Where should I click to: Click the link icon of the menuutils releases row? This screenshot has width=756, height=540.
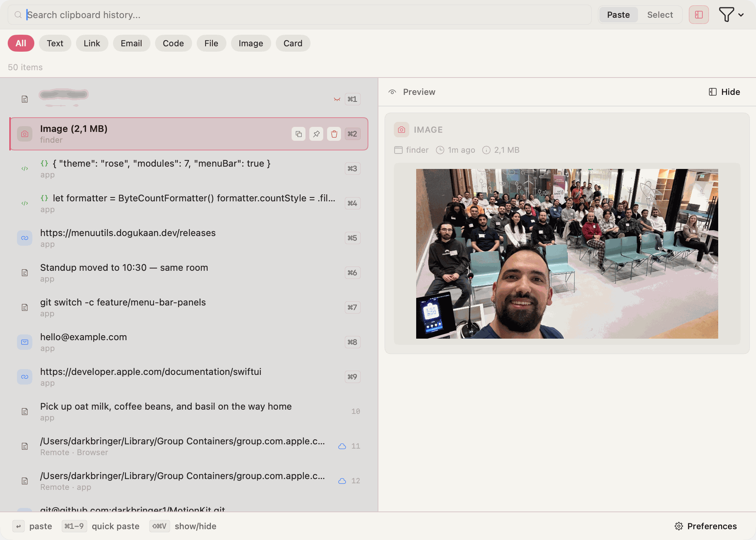[x=25, y=238]
